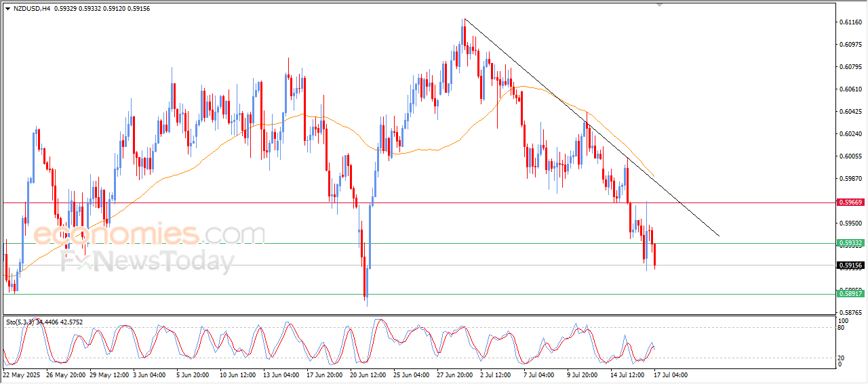
Task: Click the 20 Jun 12:00 time label
Action: (x=369, y=374)
